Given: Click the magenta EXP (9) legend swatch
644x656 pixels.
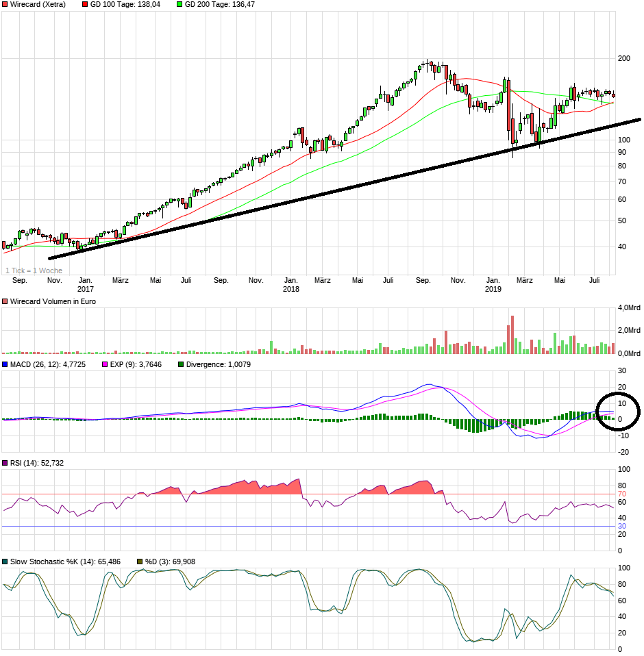Looking at the screenshot, I should [105, 365].
